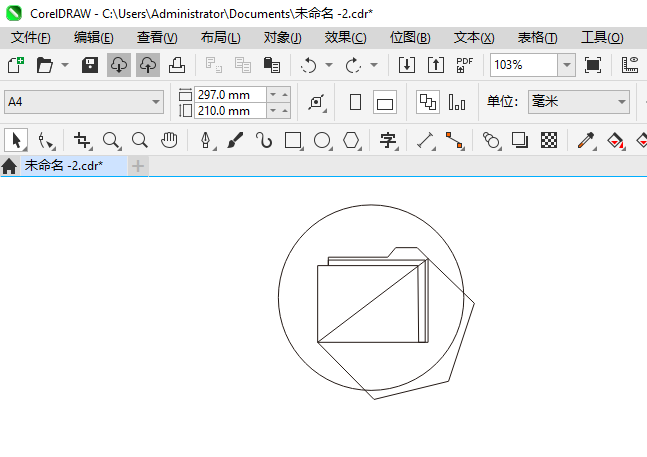647x457 pixels.
Task: Select the LiveSketch curve tool
Action: 264,141
